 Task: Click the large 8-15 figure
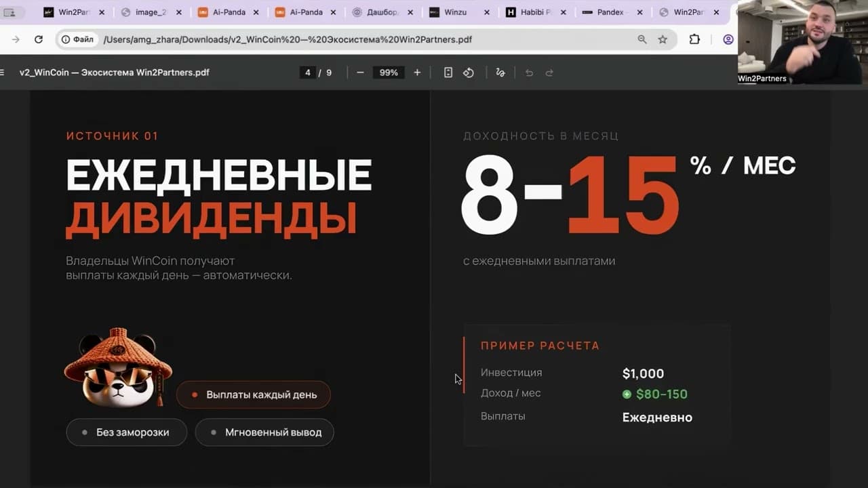pyautogui.click(x=570, y=195)
